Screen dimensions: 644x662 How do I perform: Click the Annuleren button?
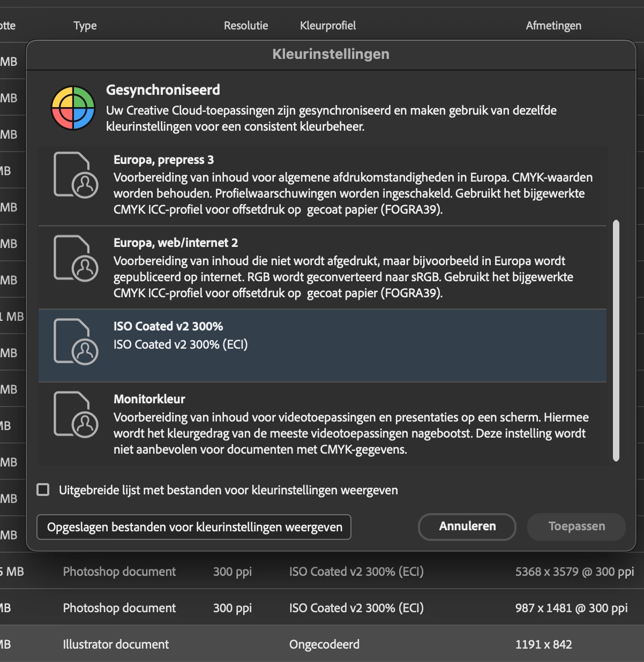pyautogui.click(x=467, y=526)
